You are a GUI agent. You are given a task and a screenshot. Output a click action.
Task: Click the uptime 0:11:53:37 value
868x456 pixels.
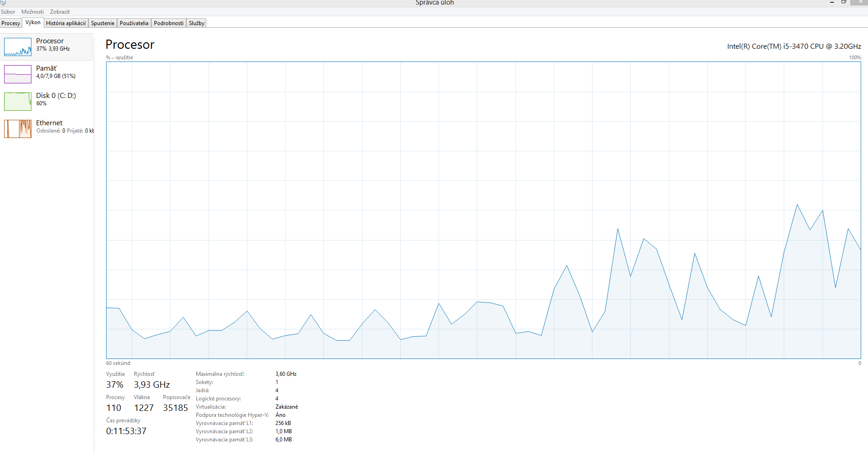click(126, 431)
